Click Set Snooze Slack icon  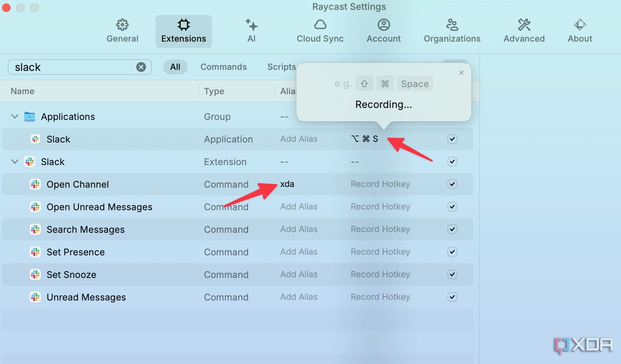[x=35, y=274]
